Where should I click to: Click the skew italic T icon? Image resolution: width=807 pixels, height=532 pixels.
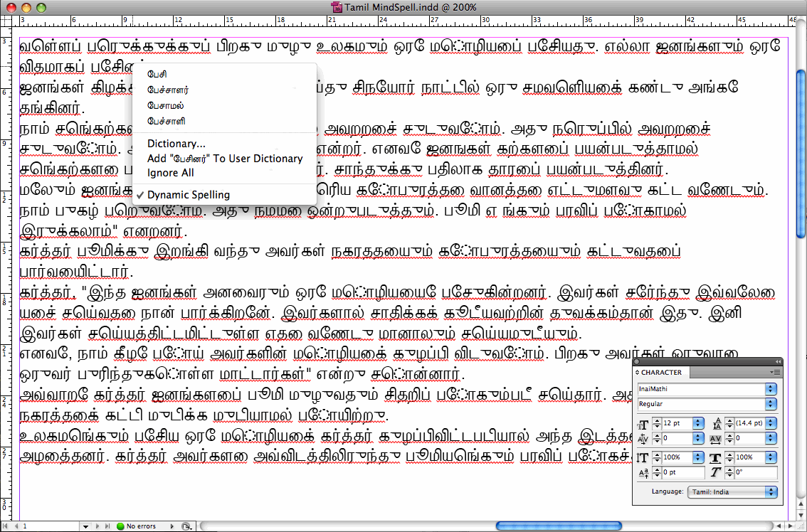(716, 472)
